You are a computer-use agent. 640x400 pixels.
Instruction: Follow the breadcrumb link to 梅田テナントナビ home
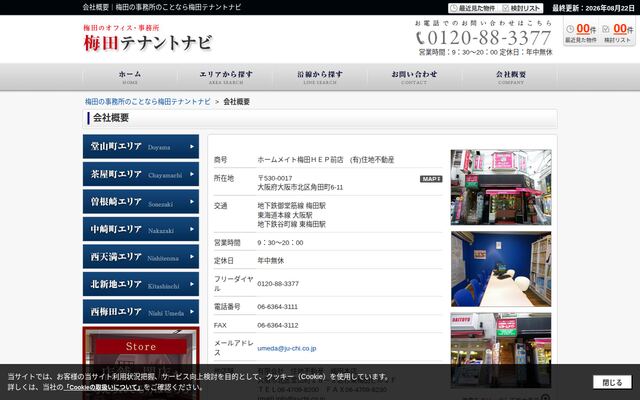[148, 102]
